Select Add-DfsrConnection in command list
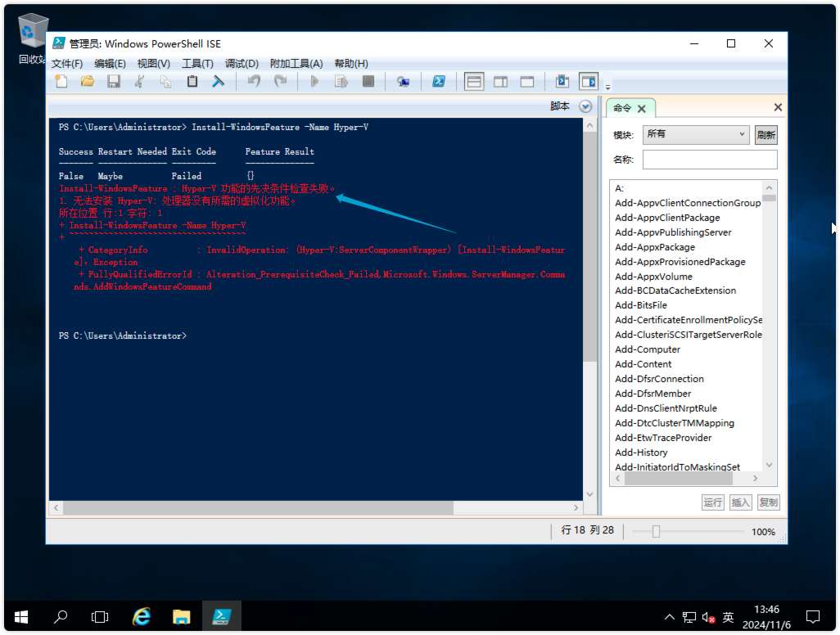840x635 pixels. click(659, 379)
